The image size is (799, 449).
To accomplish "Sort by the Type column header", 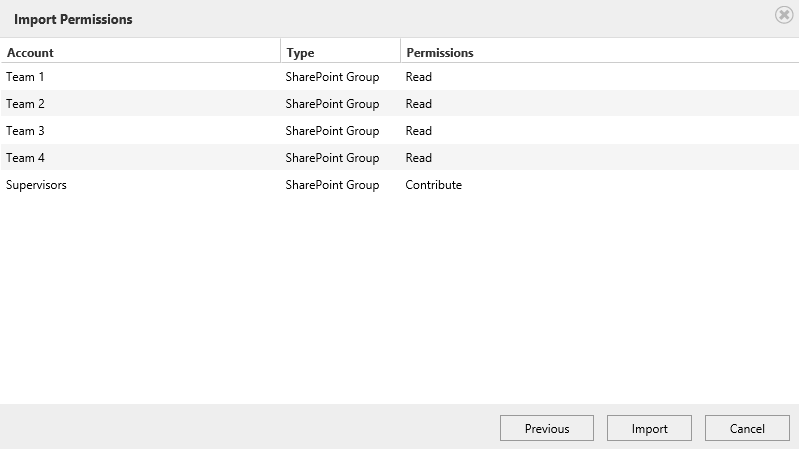I will click(340, 52).
